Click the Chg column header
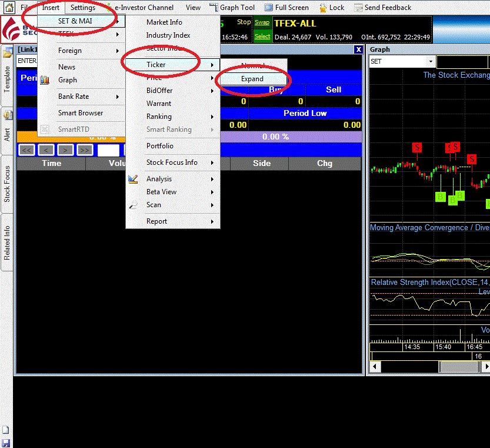This screenshot has width=490, height=448. (x=325, y=163)
